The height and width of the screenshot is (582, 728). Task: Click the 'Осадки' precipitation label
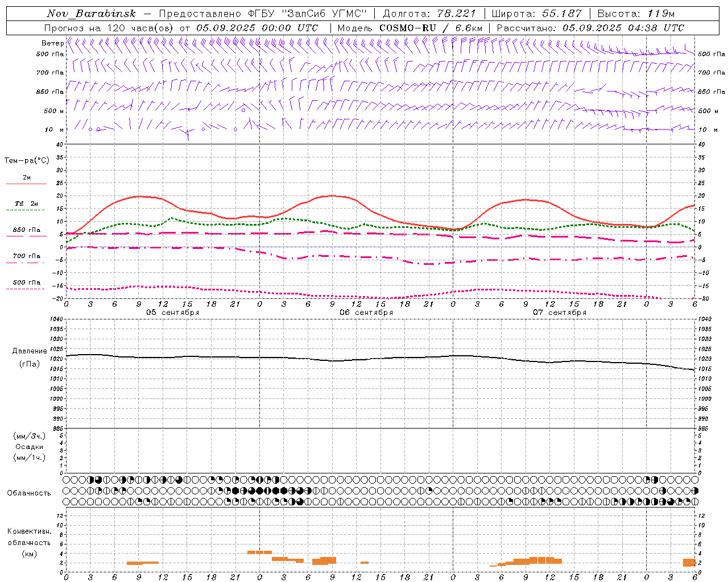coord(30,447)
